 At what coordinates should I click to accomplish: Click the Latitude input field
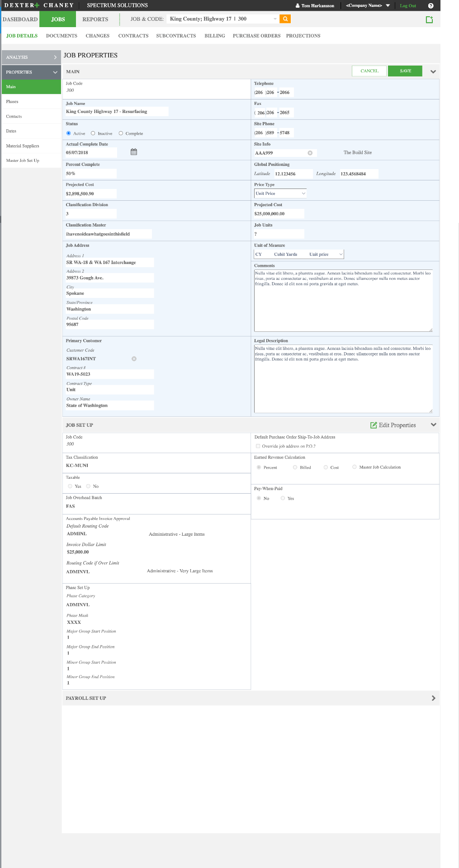tap(293, 174)
